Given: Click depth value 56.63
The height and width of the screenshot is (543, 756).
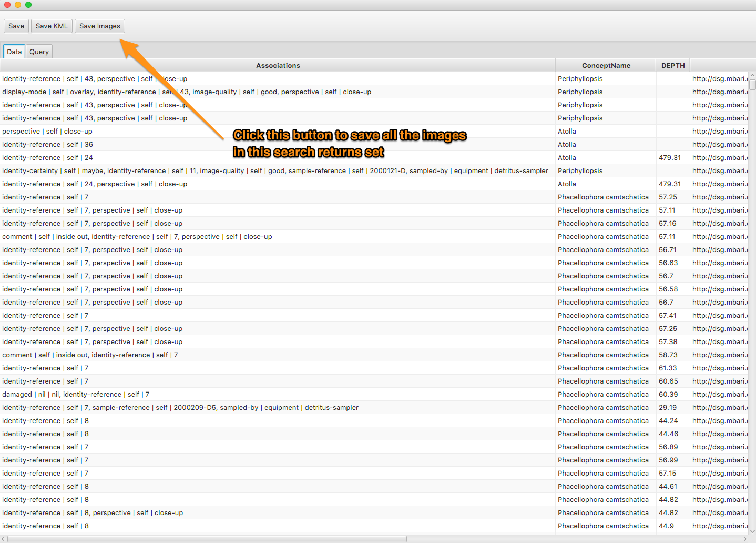Looking at the screenshot, I should pyautogui.click(x=668, y=263).
